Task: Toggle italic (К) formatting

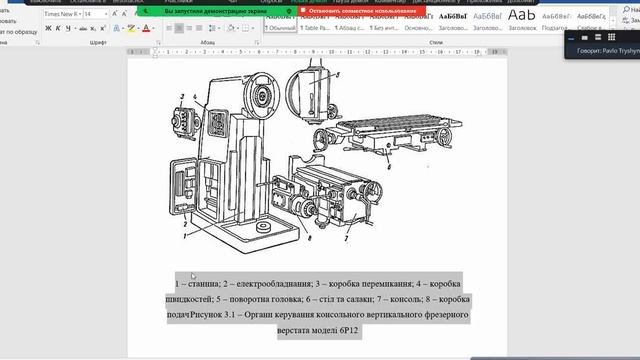Action: coord(58,28)
